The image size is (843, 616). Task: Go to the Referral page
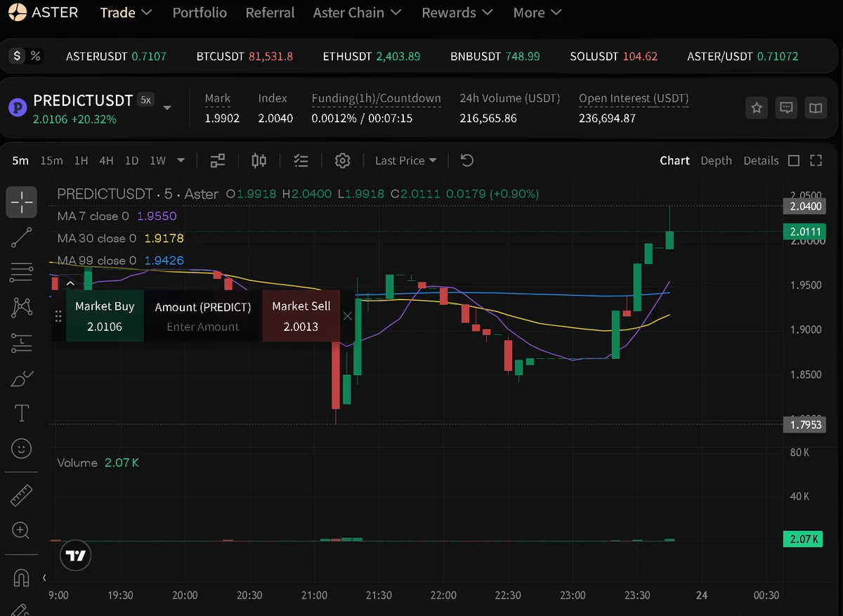[270, 13]
